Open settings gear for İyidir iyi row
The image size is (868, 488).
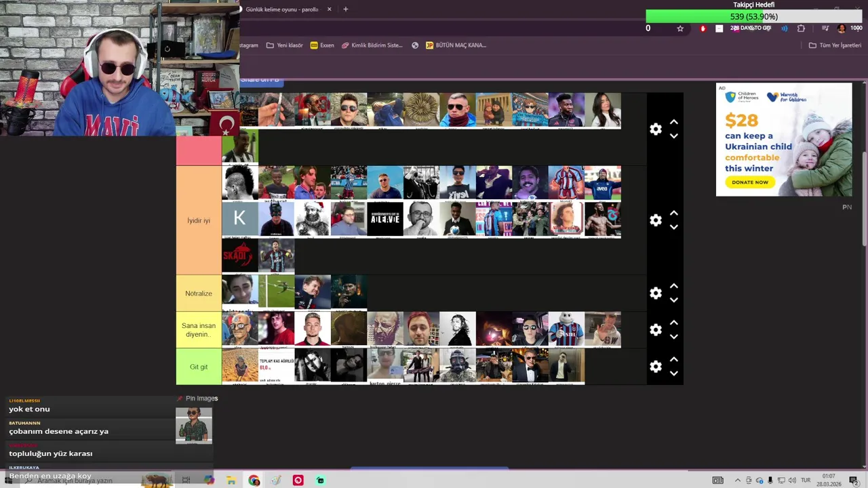[656, 220]
